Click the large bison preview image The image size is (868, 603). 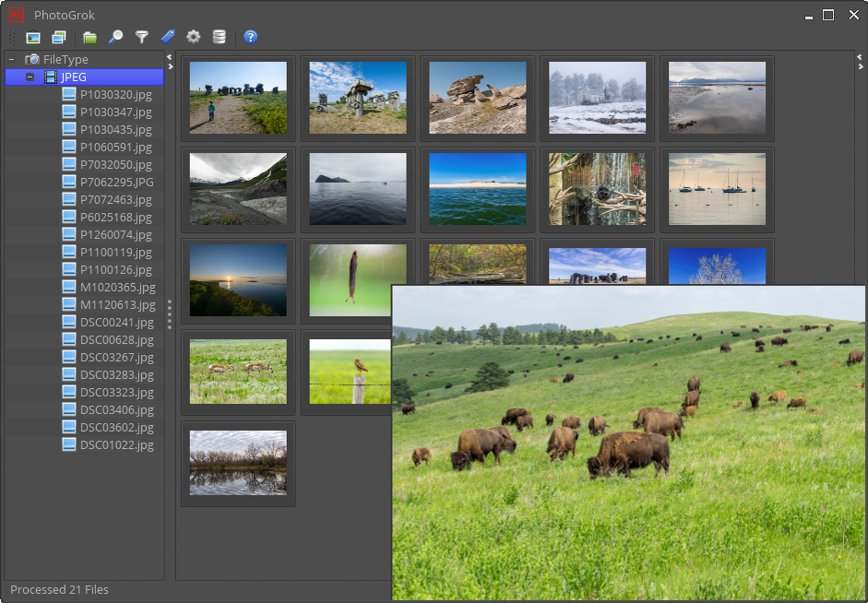[x=628, y=443]
